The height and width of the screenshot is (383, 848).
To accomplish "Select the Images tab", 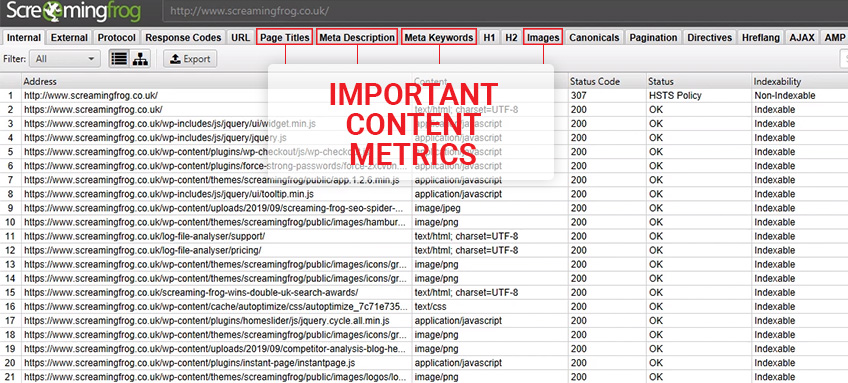I will point(543,37).
